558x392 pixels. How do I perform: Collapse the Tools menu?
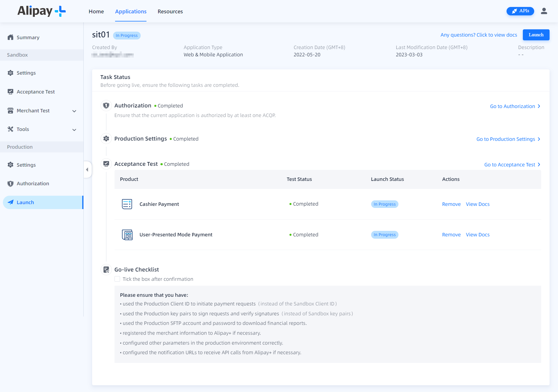(74, 130)
